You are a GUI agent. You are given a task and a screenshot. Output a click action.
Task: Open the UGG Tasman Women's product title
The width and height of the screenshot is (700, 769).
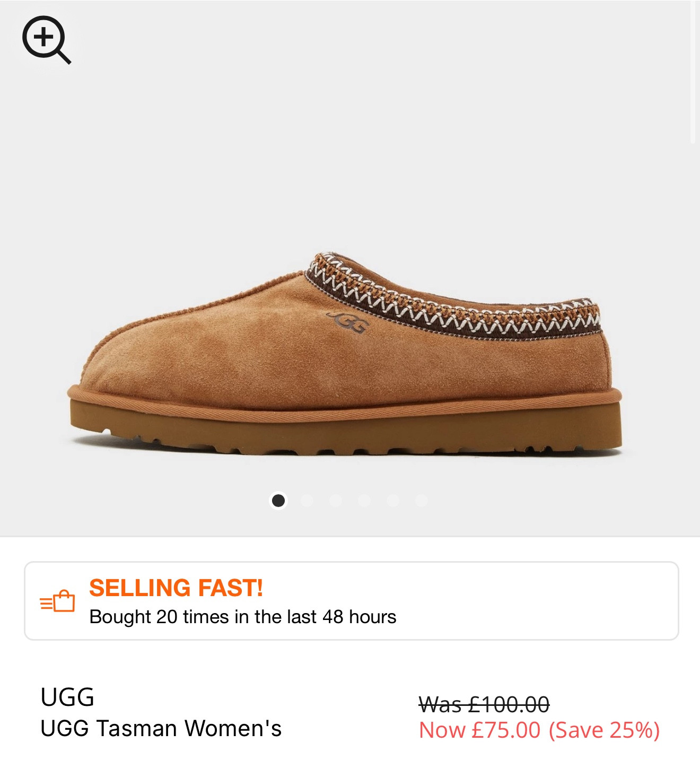(x=161, y=730)
